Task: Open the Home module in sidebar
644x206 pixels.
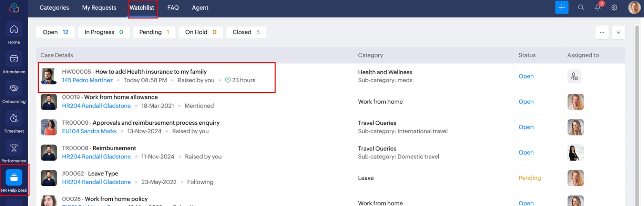Action: click(14, 33)
